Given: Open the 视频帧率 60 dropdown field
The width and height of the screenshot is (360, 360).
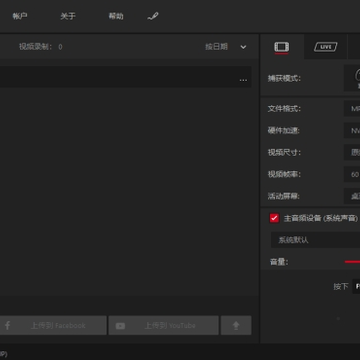Looking at the screenshot, I should point(352,174).
